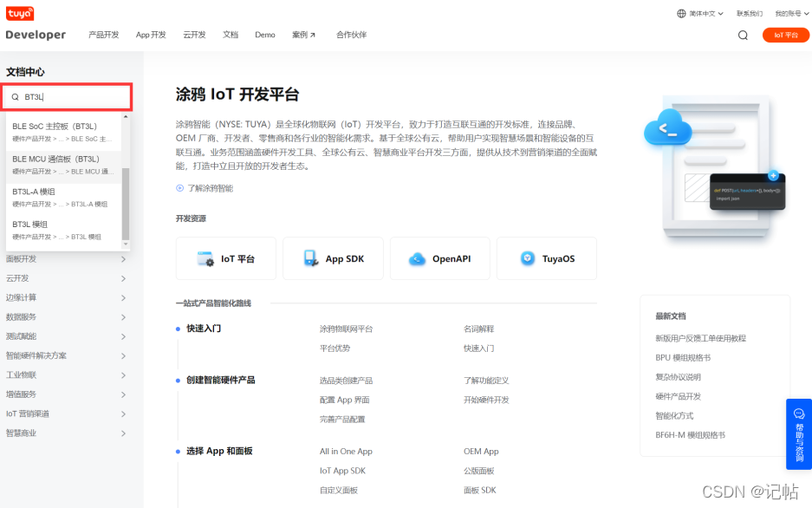Select BLE SoC 主控板 (BT3L) search result
Image resolution: width=812 pixels, height=508 pixels.
pos(64,133)
